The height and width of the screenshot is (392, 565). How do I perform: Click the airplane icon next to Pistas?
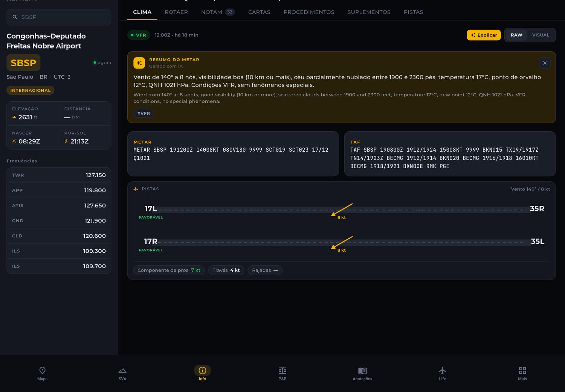[136, 189]
